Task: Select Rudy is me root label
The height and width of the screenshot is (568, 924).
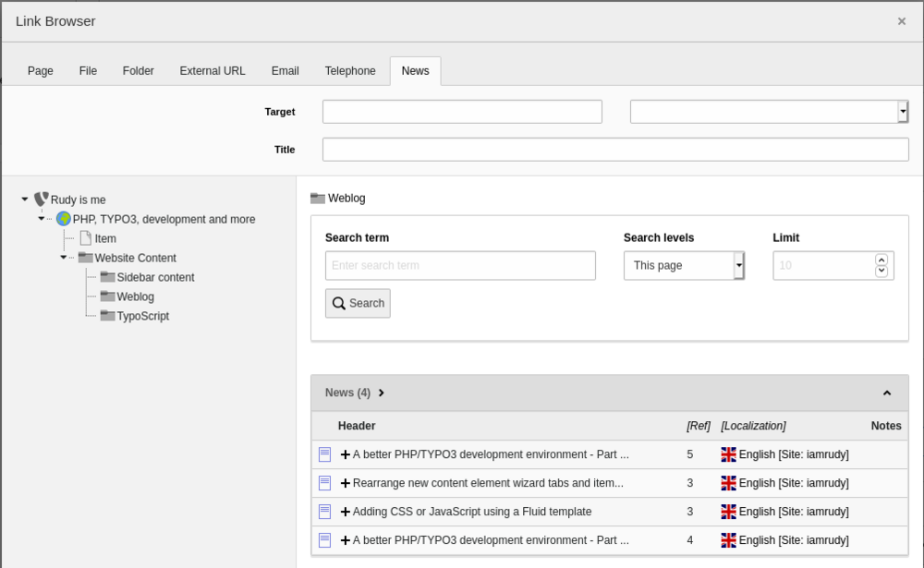Action: click(79, 199)
